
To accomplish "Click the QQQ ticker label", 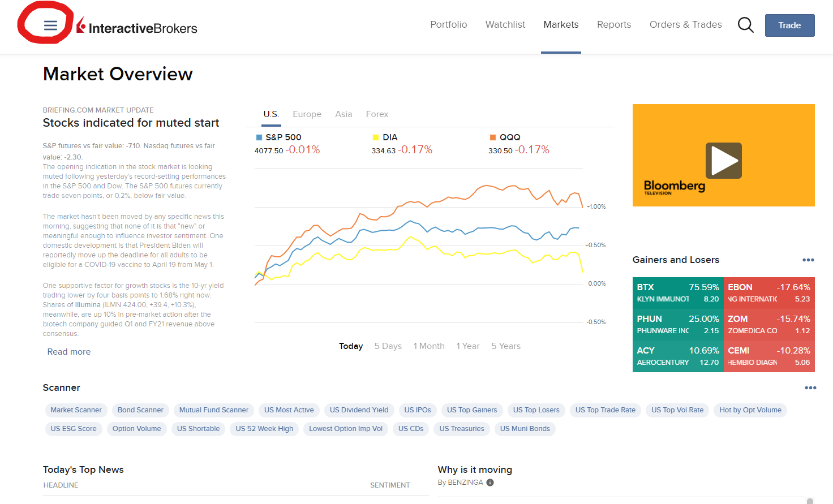I will click(510, 137).
